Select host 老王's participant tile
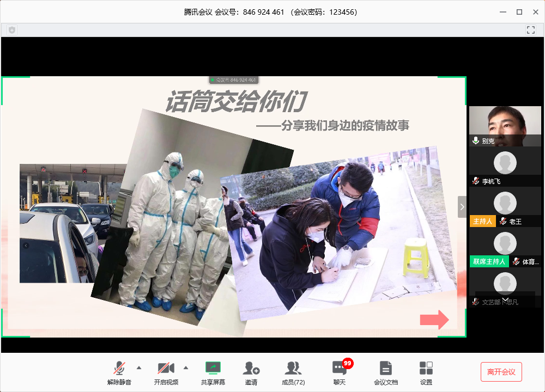This screenshot has width=545, height=392. pos(505,207)
